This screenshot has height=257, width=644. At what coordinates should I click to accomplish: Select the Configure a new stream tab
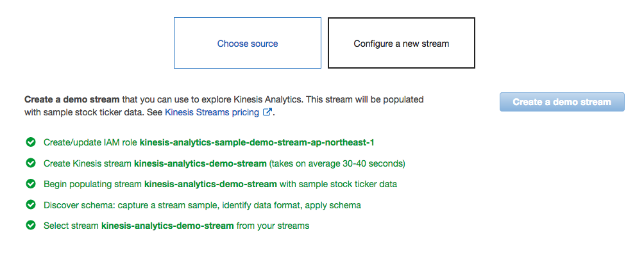(x=402, y=44)
